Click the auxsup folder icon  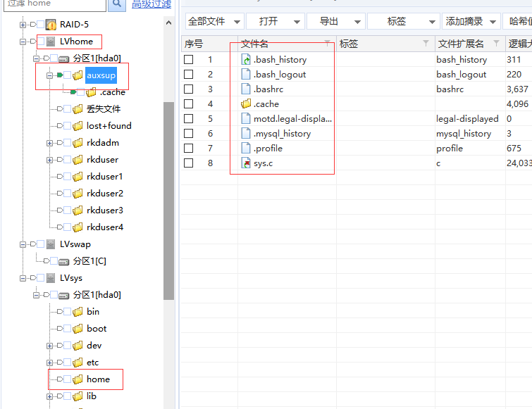78,75
